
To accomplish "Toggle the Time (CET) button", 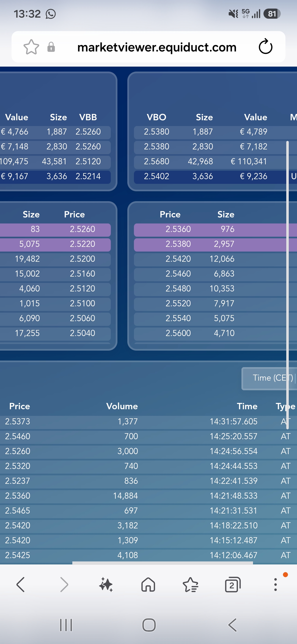I will pyautogui.click(x=269, y=378).
